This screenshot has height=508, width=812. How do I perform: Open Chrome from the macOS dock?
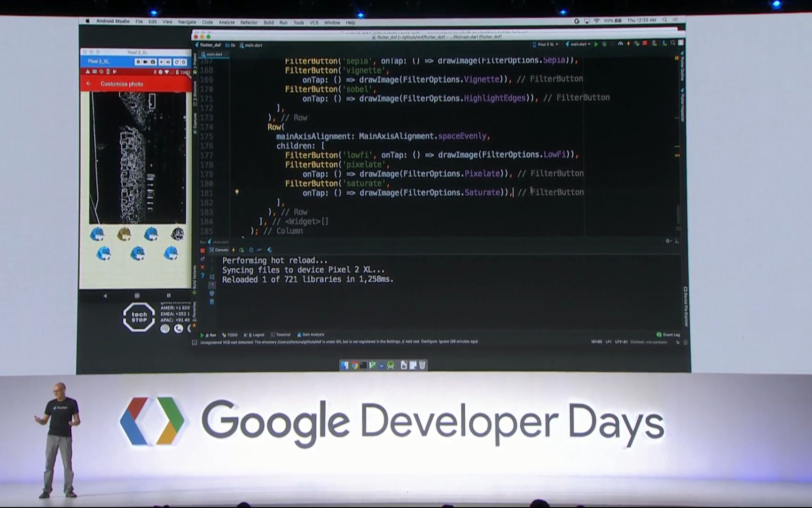354,365
